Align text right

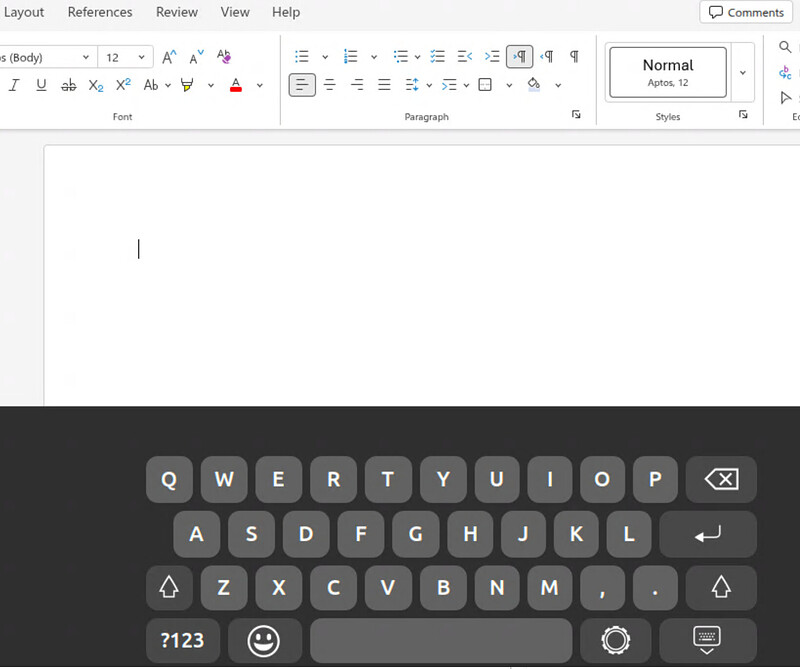tap(357, 85)
